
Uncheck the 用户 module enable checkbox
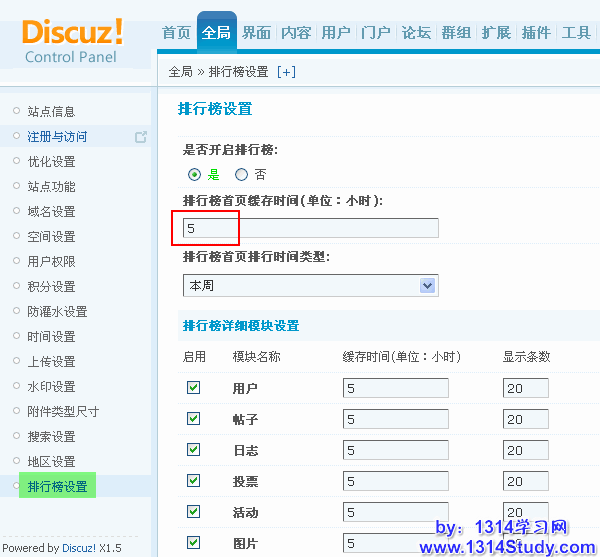click(194, 388)
